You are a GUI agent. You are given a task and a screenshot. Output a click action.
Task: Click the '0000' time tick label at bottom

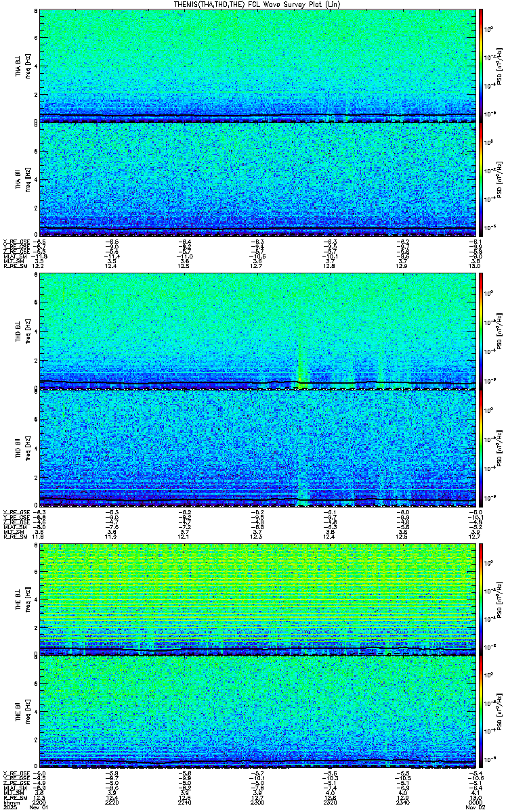(x=474, y=803)
